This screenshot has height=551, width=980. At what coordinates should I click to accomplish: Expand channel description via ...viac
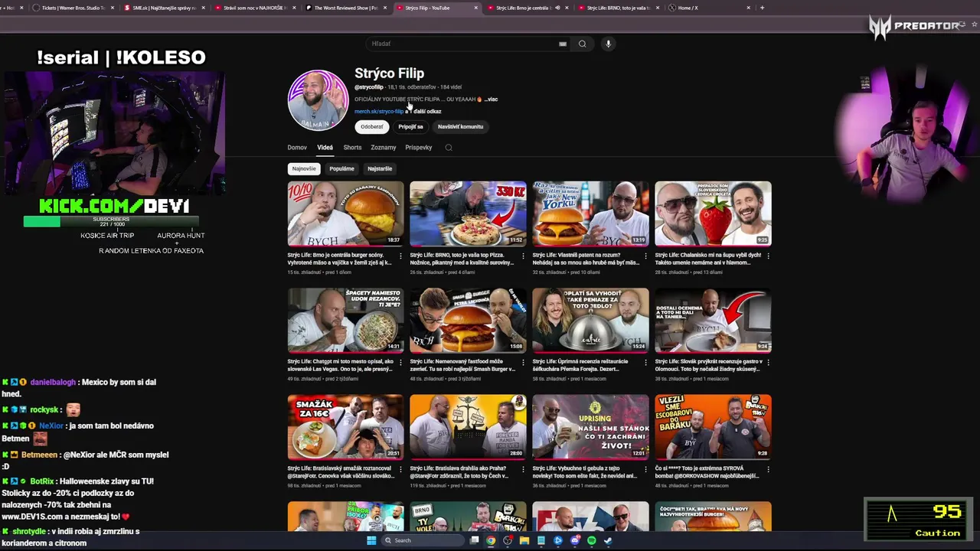[x=491, y=99]
